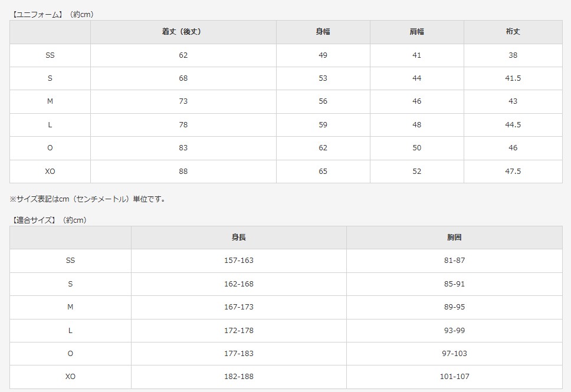Select the 85-91 chest range cell
571x392 pixels.
point(454,284)
